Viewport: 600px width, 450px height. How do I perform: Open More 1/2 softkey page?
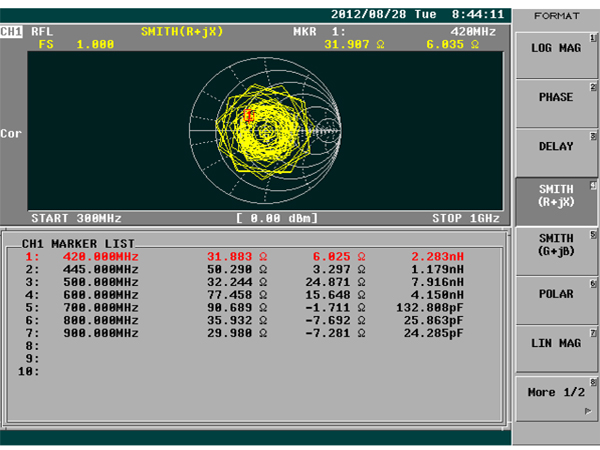(x=556, y=399)
